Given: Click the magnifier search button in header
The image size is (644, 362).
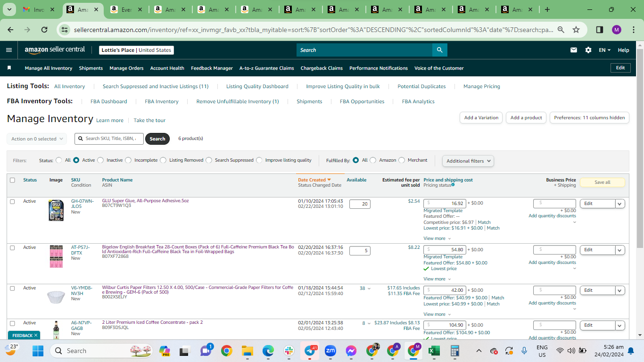Looking at the screenshot, I should (x=439, y=50).
